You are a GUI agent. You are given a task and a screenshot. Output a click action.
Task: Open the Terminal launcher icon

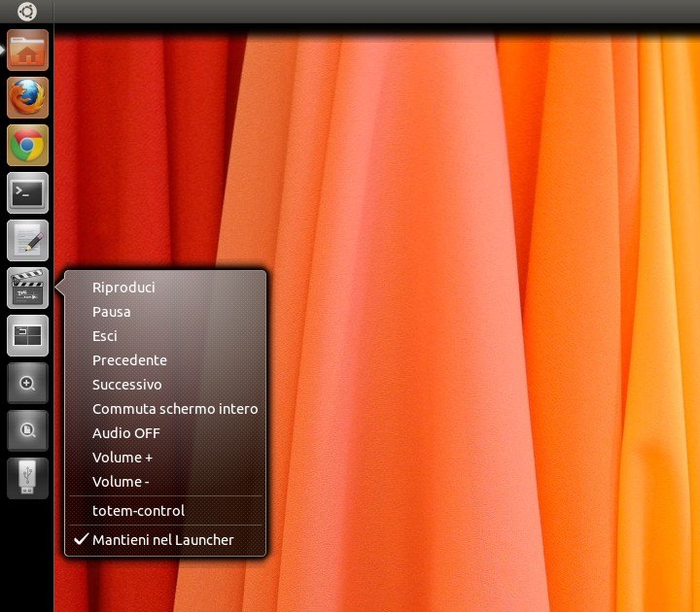click(27, 192)
